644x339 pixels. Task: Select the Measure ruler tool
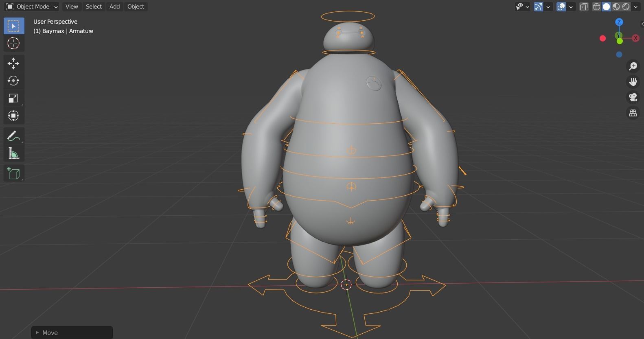point(14,153)
